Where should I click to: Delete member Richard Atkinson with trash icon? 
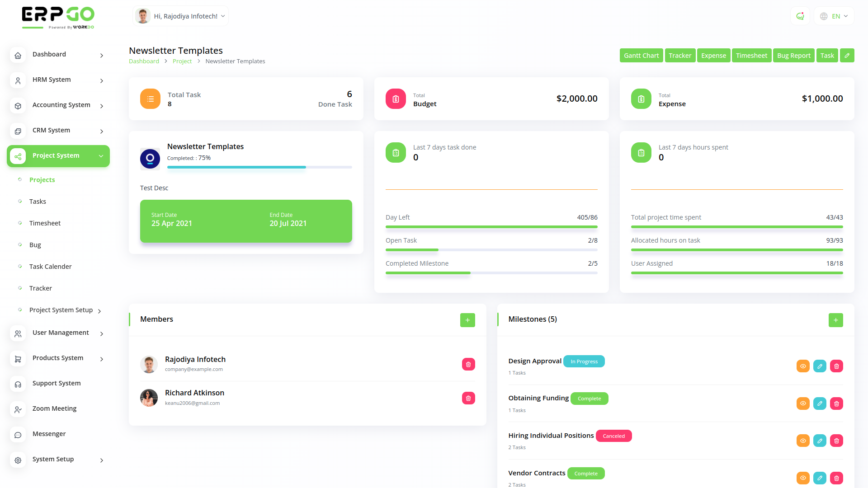(x=468, y=398)
